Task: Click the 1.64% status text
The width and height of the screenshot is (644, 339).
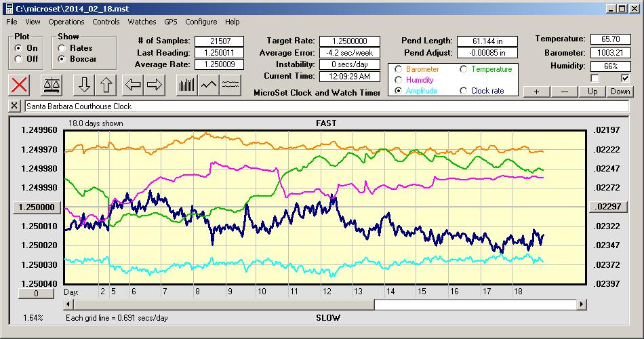Action: (33, 317)
